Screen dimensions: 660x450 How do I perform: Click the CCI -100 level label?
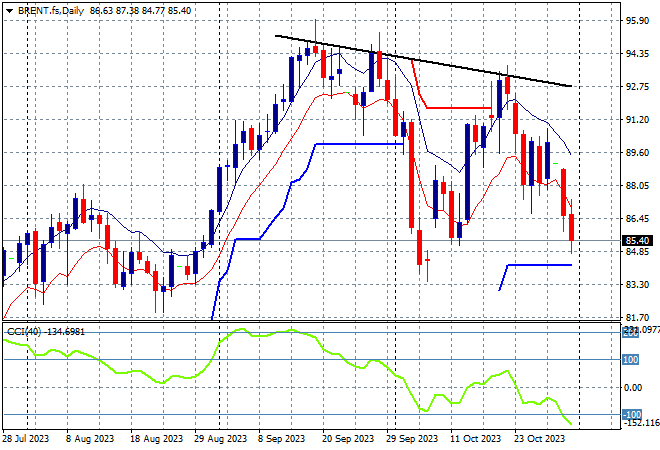pyautogui.click(x=632, y=415)
